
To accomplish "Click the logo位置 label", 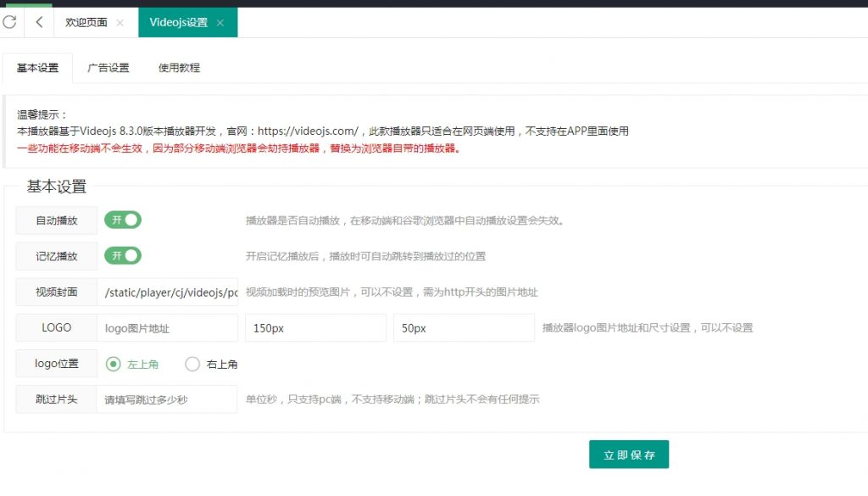I will [57, 363].
